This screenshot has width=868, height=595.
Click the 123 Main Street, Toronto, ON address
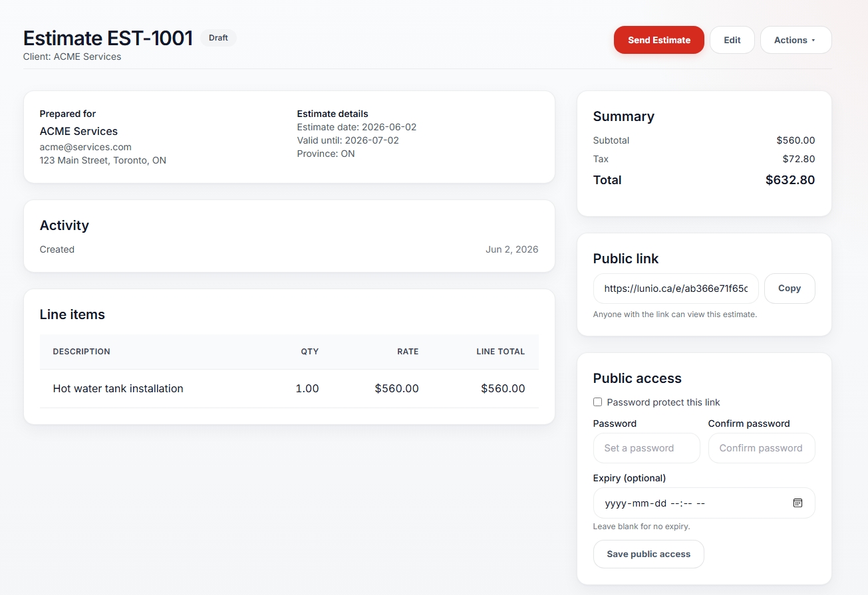pos(103,160)
